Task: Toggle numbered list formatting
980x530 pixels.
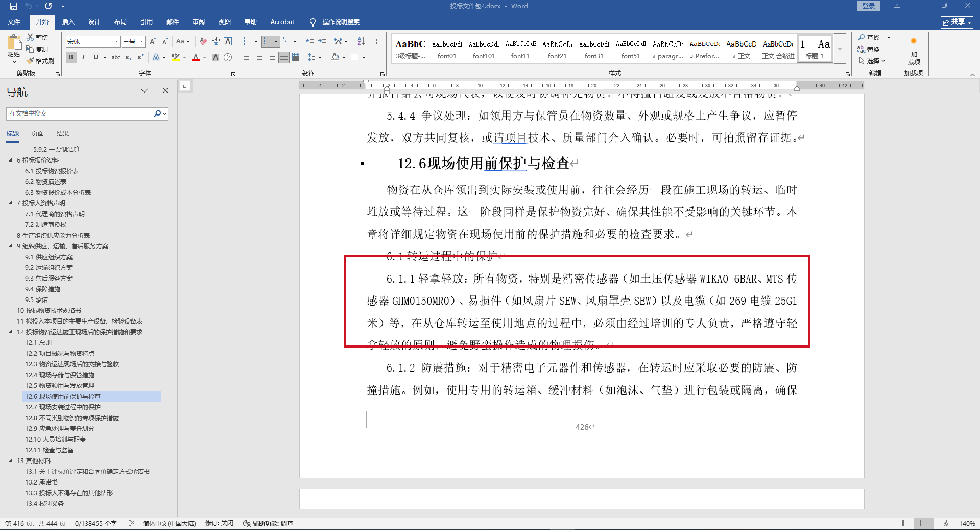Action: click(x=267, y=41)
